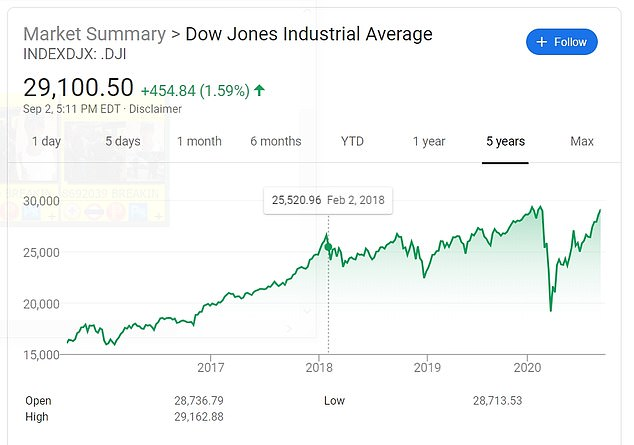The height and width of the screenshot is (445, 634).
Task: Click the 2019 label on chart axis
Action: pos(427,367)
